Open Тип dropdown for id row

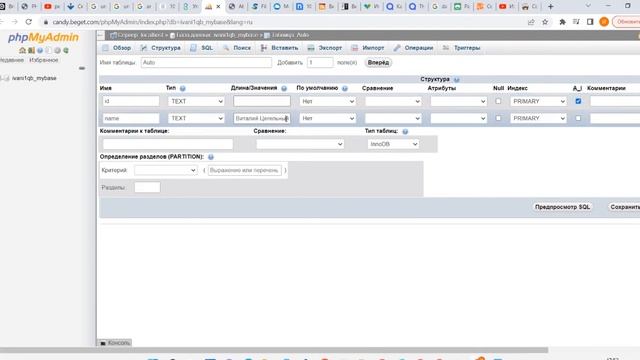[x=196, y=101]
